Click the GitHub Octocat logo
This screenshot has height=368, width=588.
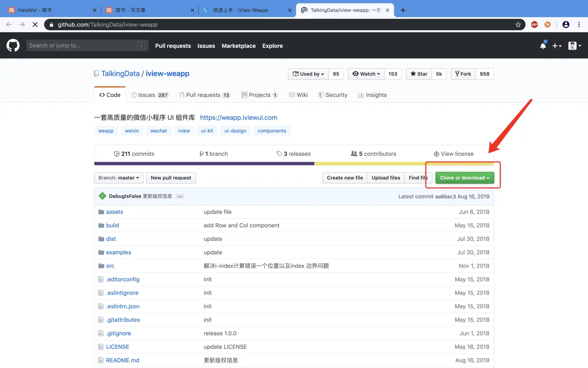click(13, 46)
